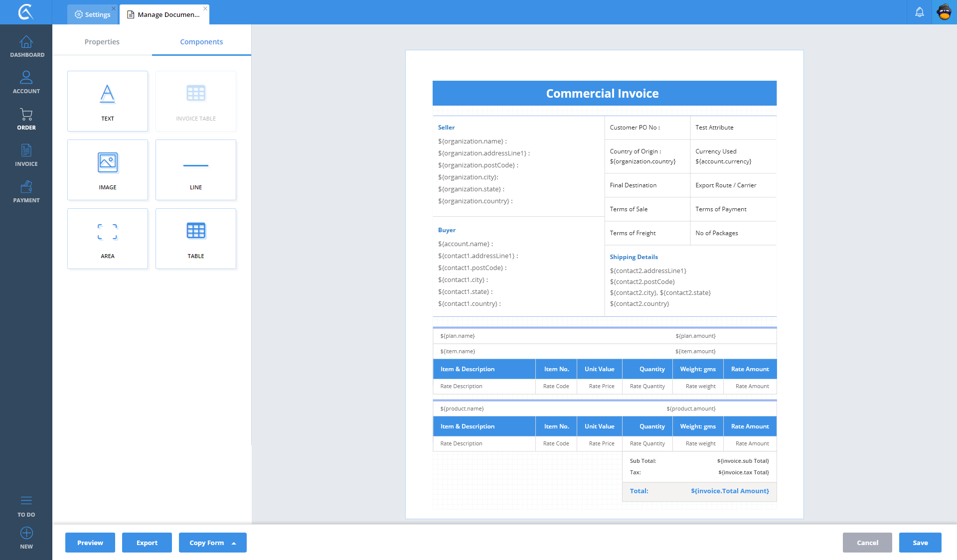
Task: Select the Text component icon
Action: [x=107, y=94]
